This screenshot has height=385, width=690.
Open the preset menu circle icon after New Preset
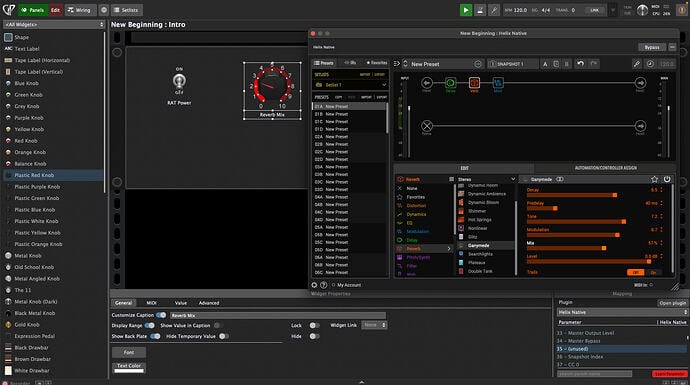pos(478,64)
